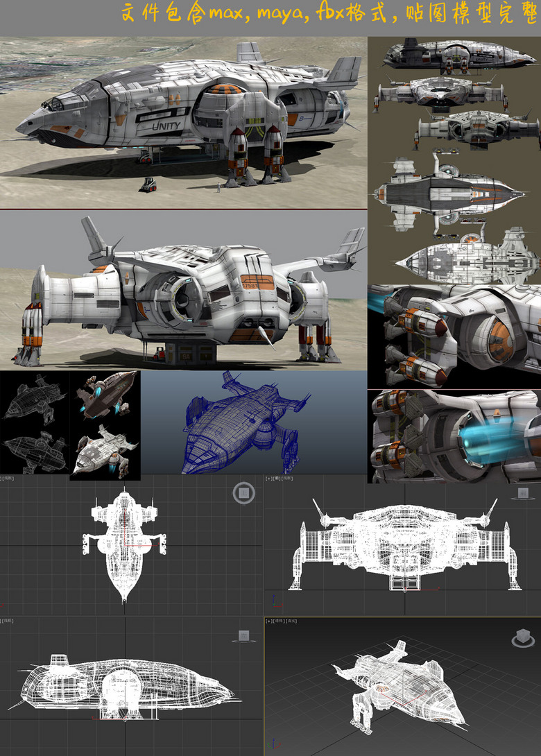541x756 pixels.
Task: Open the 透视 view label menu
Action: [x=277, y=621]
